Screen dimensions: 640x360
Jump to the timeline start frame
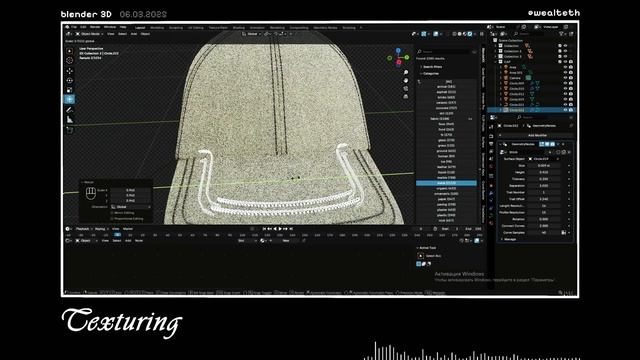(264, 229)
